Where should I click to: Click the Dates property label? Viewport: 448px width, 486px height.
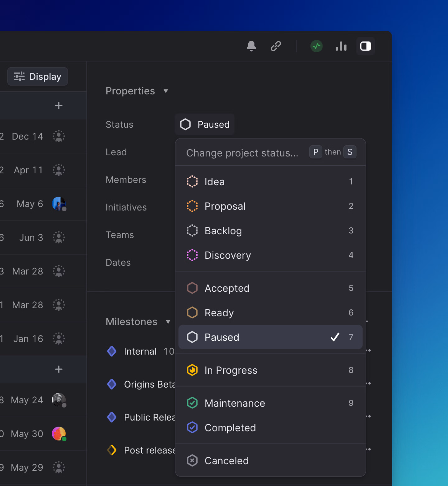[118, 263]
